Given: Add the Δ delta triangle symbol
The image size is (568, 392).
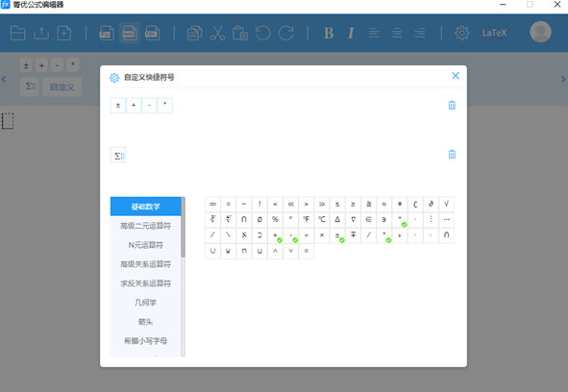Looking at the screenshot, I should click(x=337, y=220).
